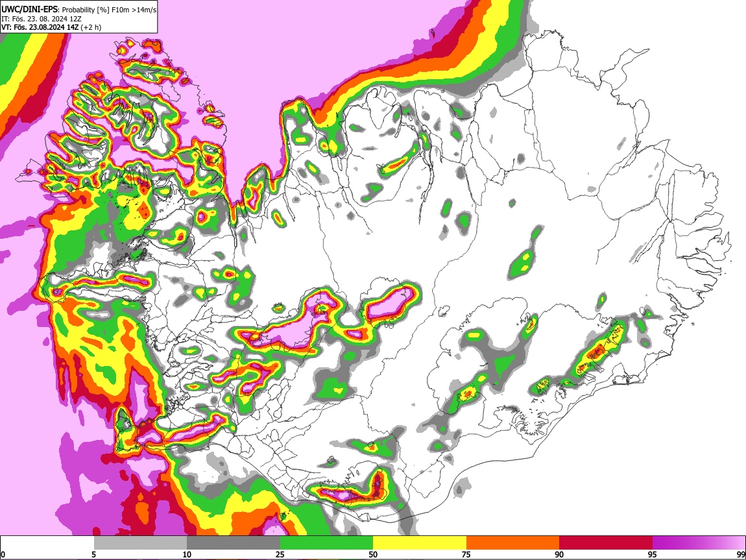
Task: Click the 'IT: Fös. 23. 08. 2024 12Z' line
Action: pos(41,19)
